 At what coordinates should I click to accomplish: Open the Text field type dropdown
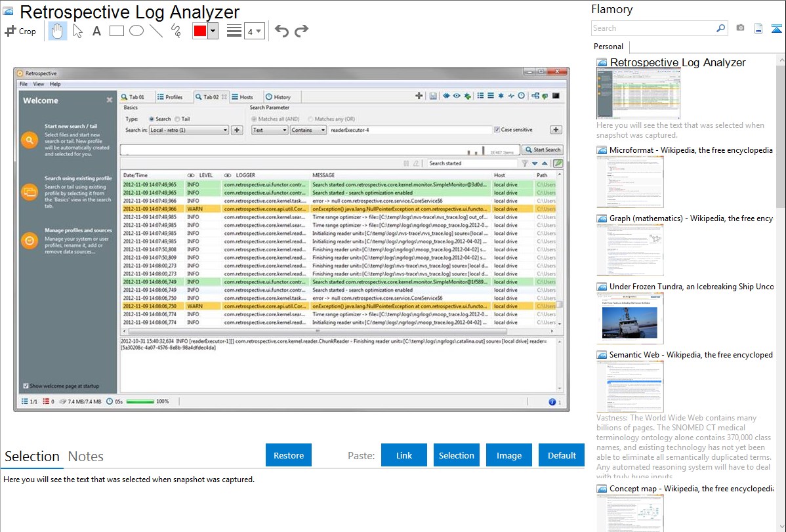tap(270, 130)
